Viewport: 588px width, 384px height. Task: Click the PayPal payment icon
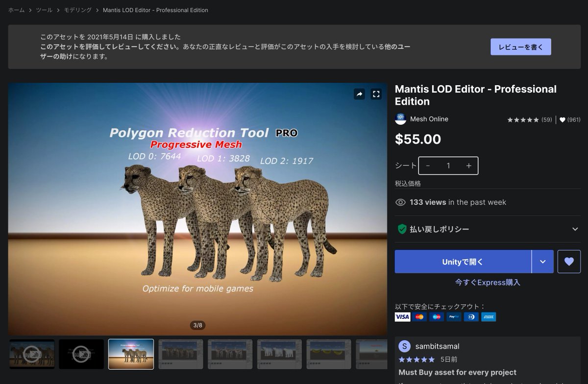454,317
